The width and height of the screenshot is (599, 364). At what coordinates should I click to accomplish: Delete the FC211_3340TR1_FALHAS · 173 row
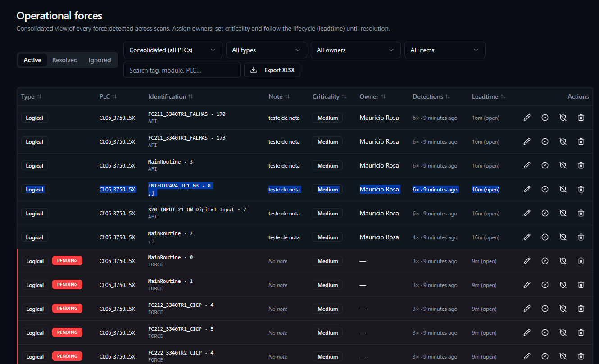pos(581,141)
